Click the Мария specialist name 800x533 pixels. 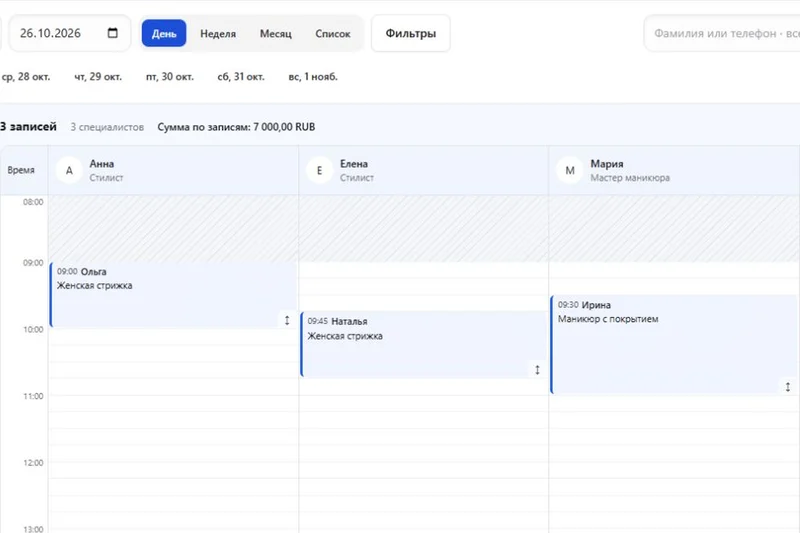click(607, 164)
